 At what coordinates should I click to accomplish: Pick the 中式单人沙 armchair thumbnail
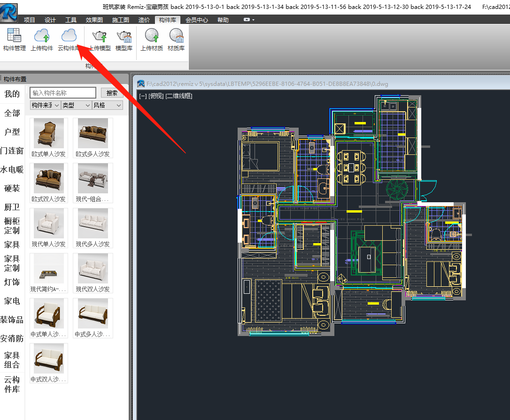[x=49, y=319]
